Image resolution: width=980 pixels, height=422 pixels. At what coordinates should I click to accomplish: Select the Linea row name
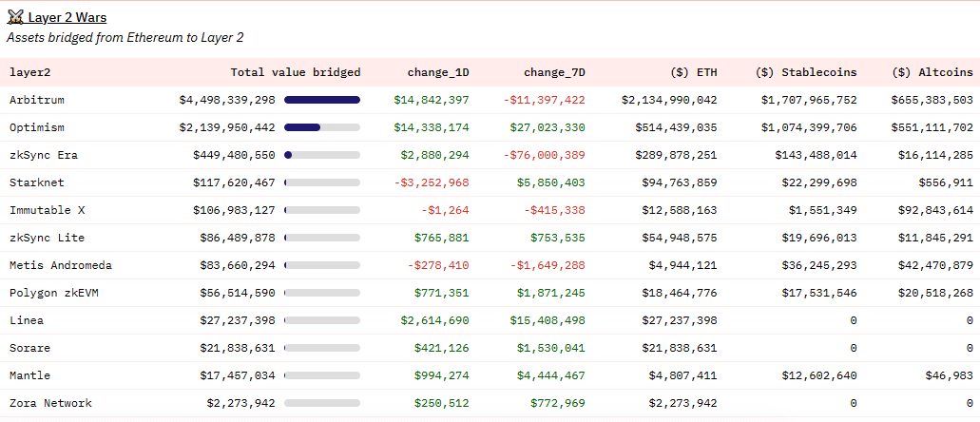pyautogui.click(x=27, y=320)
